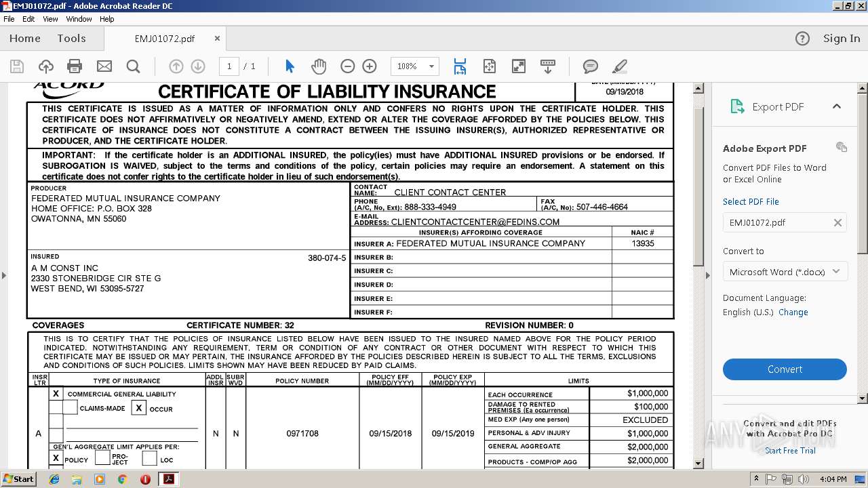Click CLIENTCONTACTCENTER@FEDINS.COM email text
Viewport: 868px width, 488px height.
[475, 222]
